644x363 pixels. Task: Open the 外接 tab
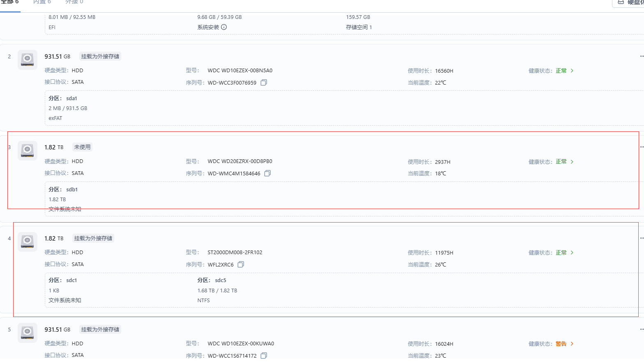pos(74,2)
